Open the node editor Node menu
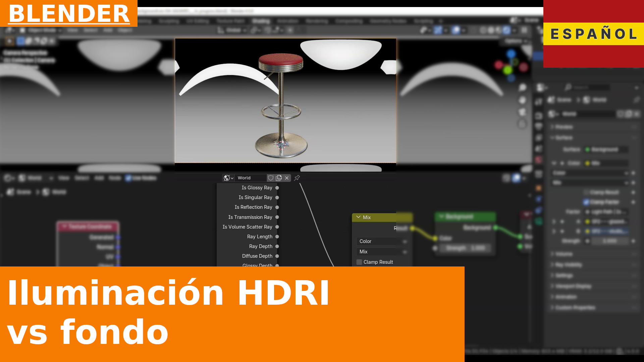644x362 pixels. tap(115, 178)
